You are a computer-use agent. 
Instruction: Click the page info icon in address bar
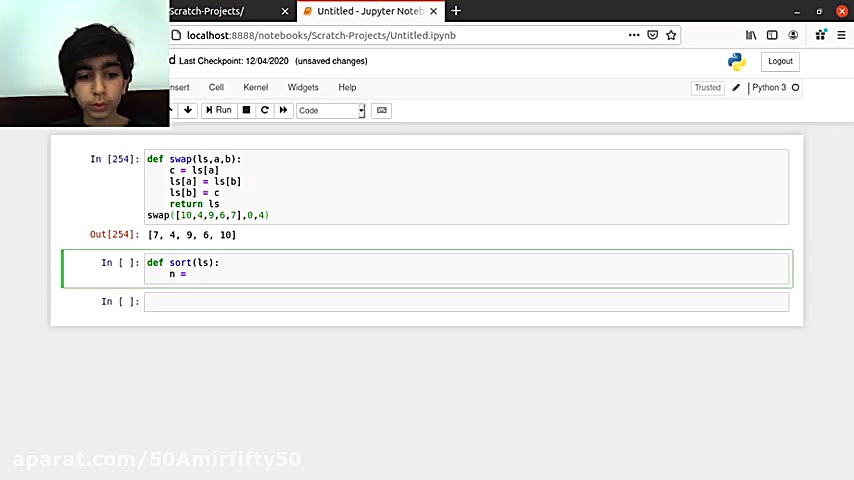pos(176,35)
